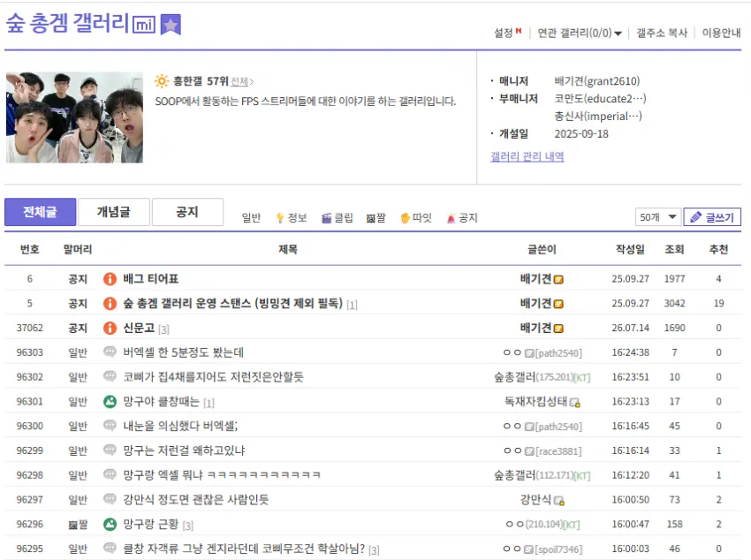Click the green image icon on post 96296
This screenshot has height=560, width=751.
(110, 524)
